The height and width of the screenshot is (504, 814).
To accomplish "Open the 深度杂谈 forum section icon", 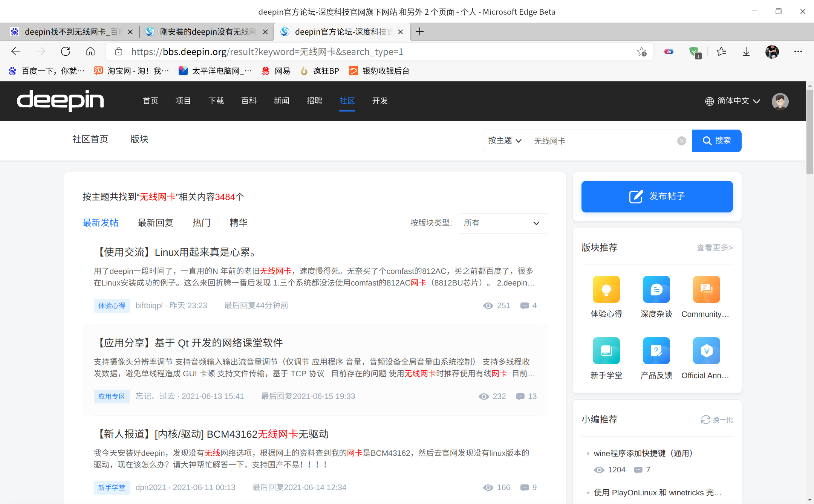I will coord(656,289).
